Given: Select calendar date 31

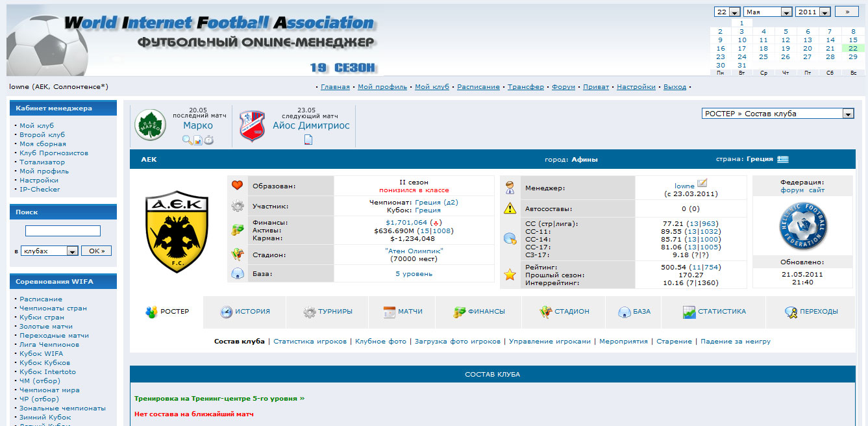Looking at the screenshot, I should coord(742,65).
